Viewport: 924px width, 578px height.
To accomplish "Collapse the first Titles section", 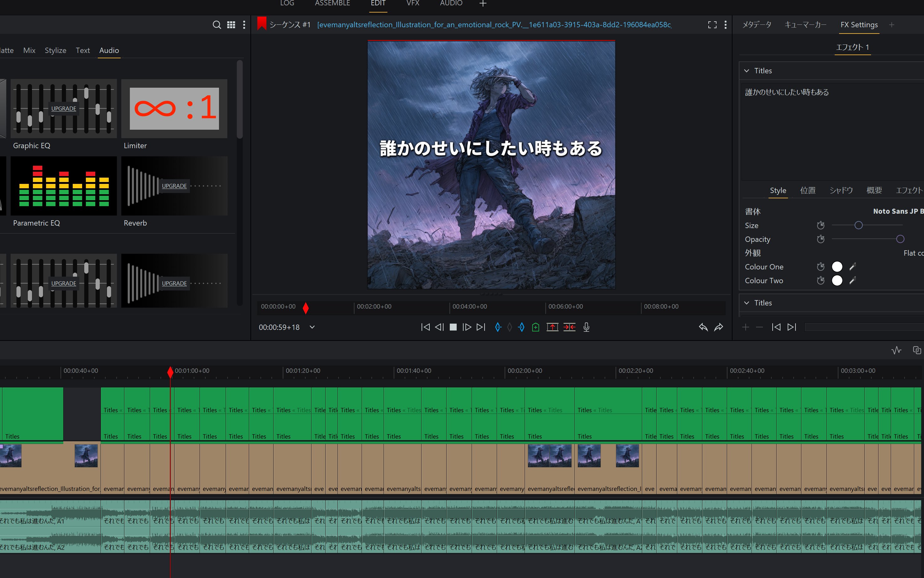I will tap(747, 71).
